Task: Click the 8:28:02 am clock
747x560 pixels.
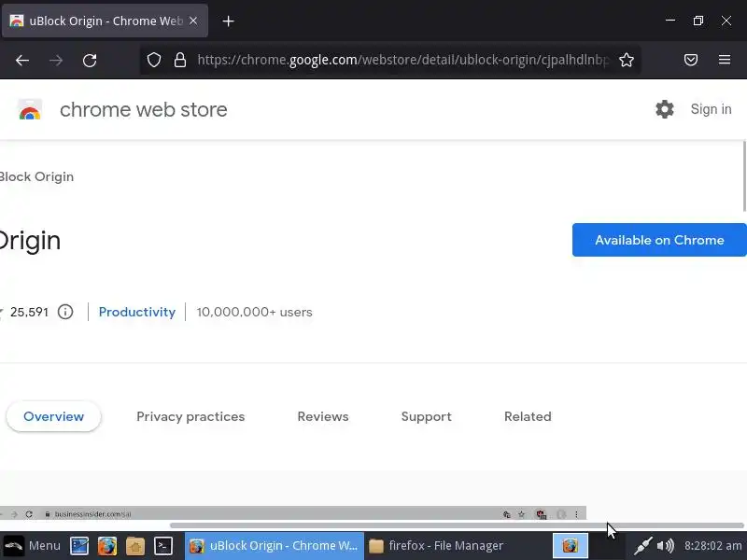Action: pos(712,546)
